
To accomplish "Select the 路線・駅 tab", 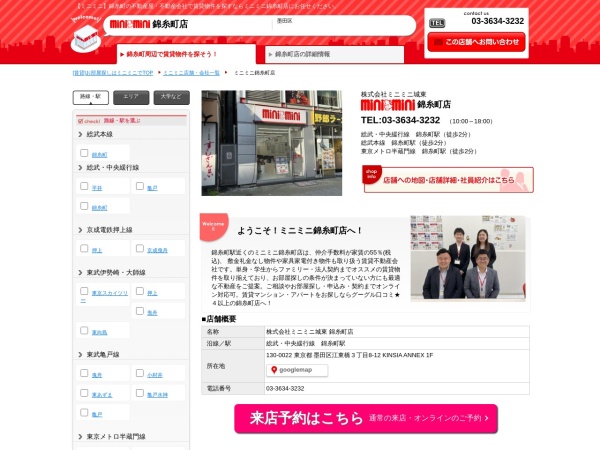I will pos(91,97).
